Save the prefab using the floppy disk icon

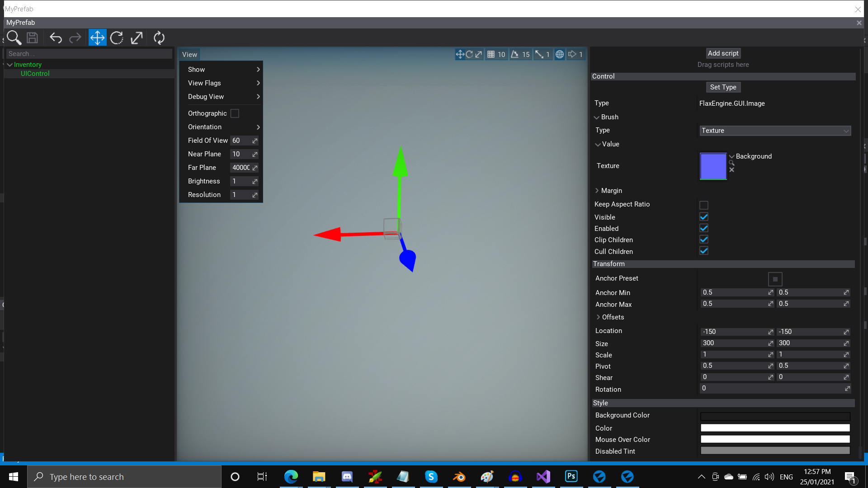tap(32, 38)
